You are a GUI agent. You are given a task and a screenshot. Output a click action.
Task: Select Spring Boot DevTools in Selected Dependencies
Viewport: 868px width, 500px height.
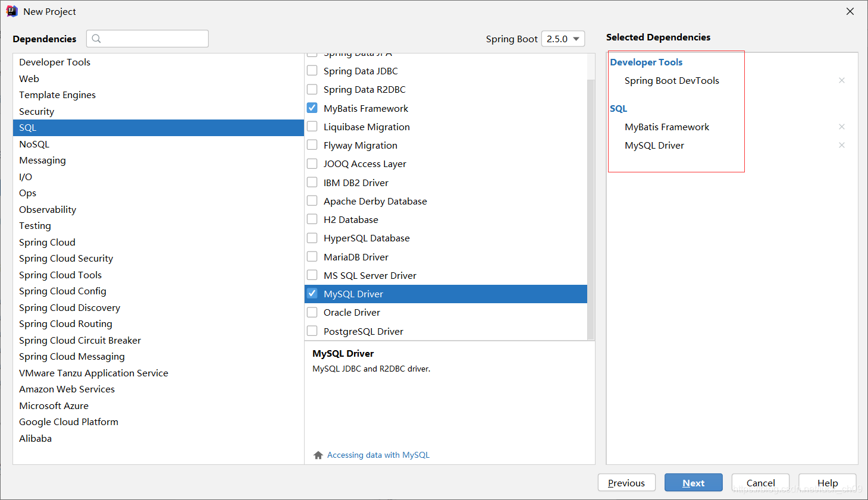672,80
